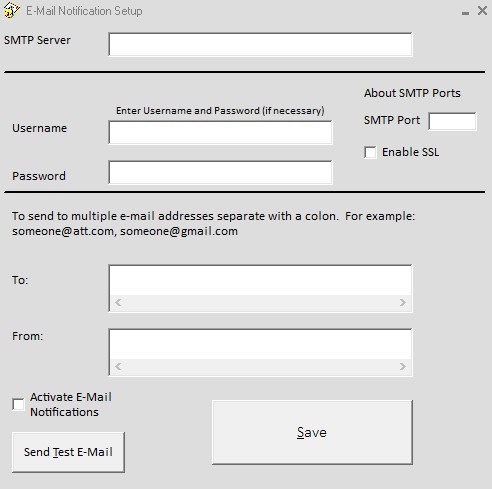Click the SMTP Port number box
The height and width of the screenshot is (489, 492).
pos(452,121)
